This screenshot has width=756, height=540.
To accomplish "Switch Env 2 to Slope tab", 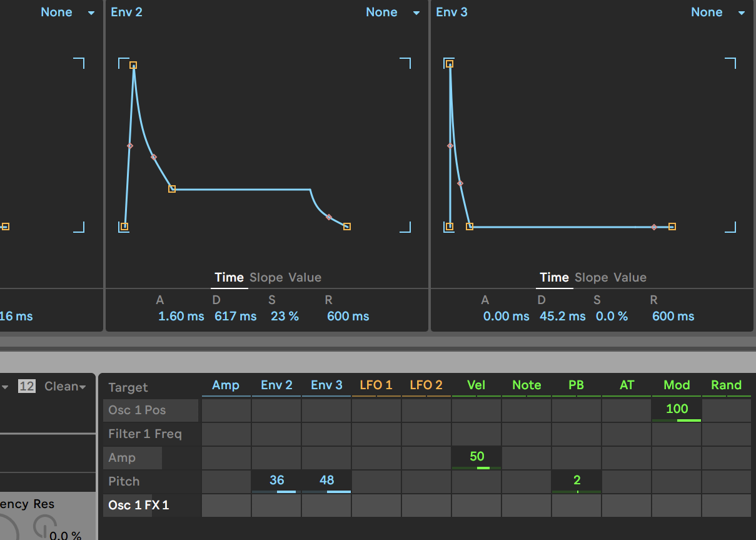I will 267,277.
